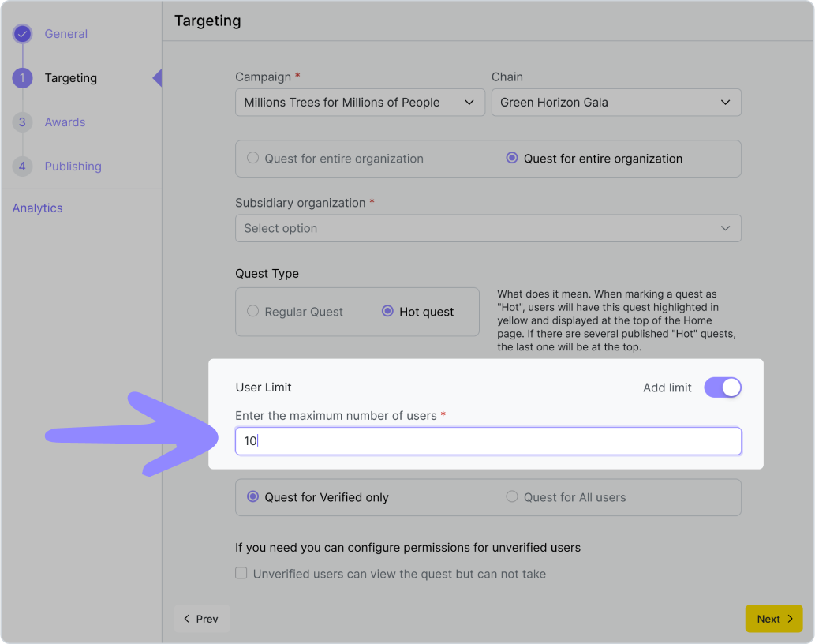
Task: Open the Awards step in sidebar
Action: [65, 122]
